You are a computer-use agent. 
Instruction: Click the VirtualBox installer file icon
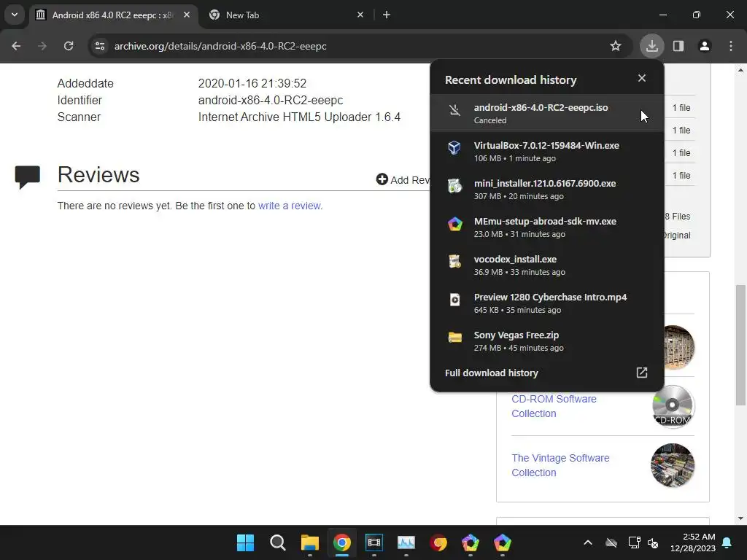pos(454,147)
